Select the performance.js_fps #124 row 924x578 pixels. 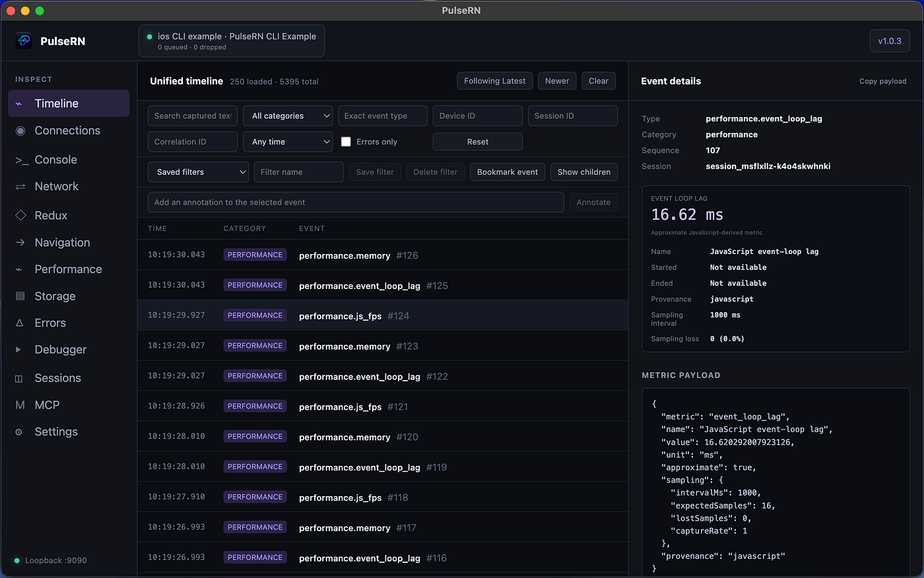tap(383, 315)
